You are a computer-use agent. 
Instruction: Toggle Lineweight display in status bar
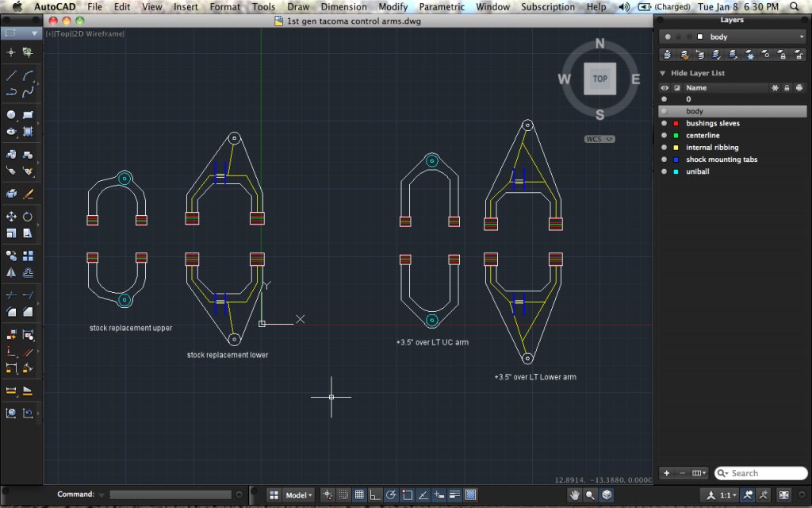pyautogui.click(x=454, y=495)
